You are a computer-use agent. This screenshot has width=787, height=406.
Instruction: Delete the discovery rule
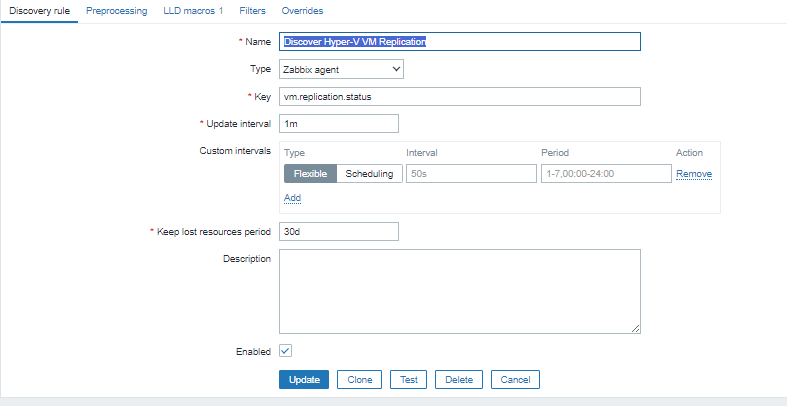pos(459,380)
